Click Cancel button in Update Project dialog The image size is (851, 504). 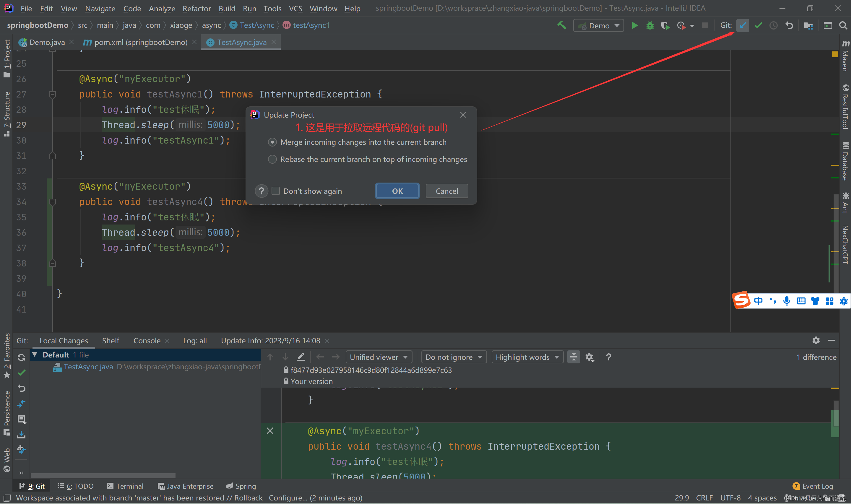pos(446,191)
